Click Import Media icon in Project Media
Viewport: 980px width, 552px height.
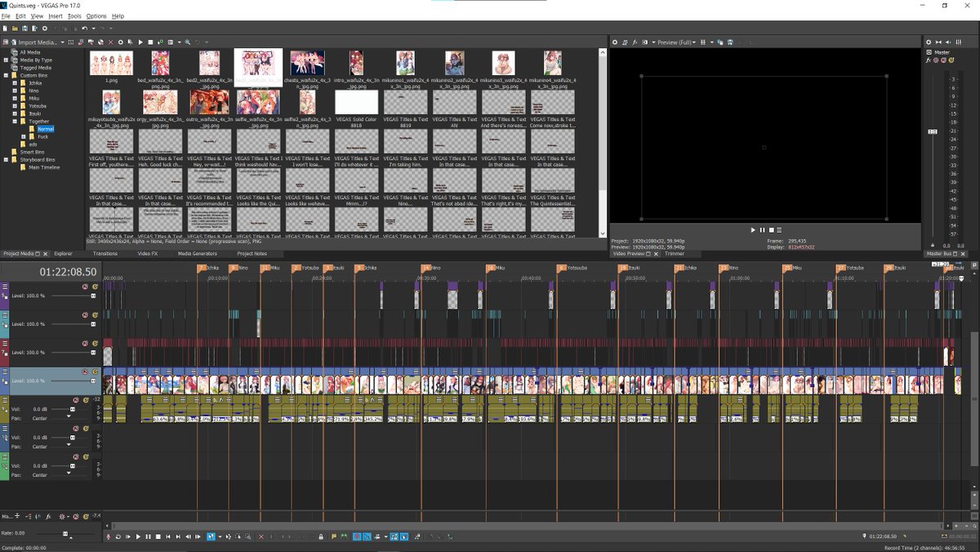(x=14, y=42)
